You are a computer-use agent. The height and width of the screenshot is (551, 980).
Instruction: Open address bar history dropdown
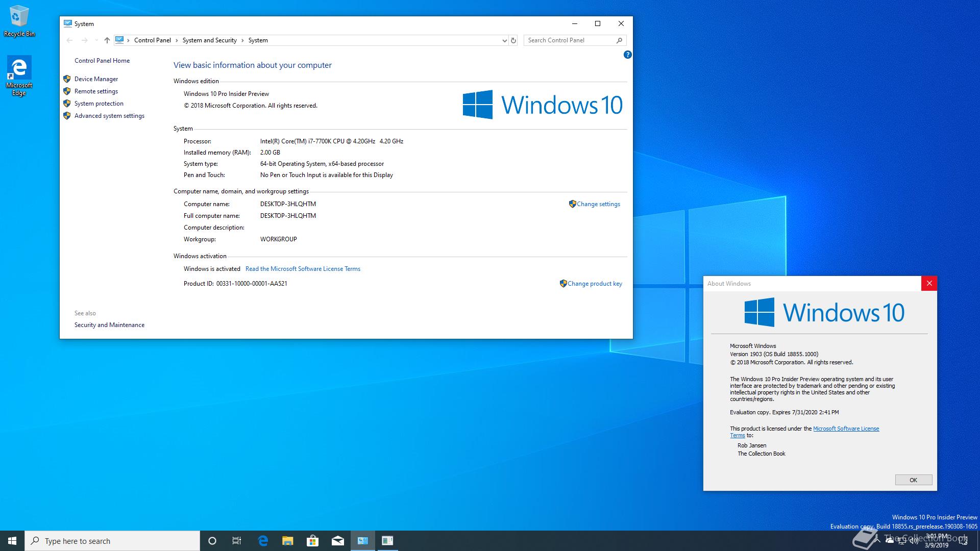[x=504, y=40]
